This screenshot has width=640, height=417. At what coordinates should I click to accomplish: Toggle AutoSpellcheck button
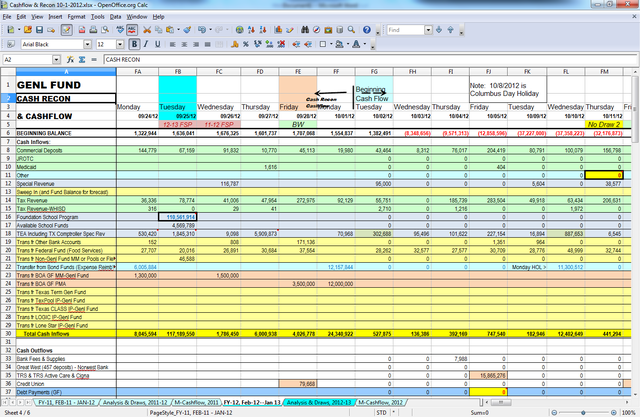point(132,30)
